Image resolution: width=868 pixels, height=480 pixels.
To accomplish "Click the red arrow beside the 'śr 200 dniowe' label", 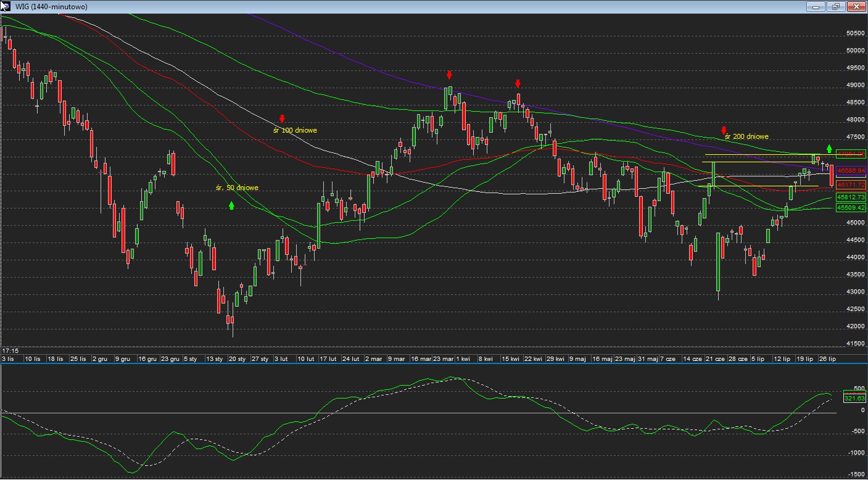I will [x=724, y=130].
